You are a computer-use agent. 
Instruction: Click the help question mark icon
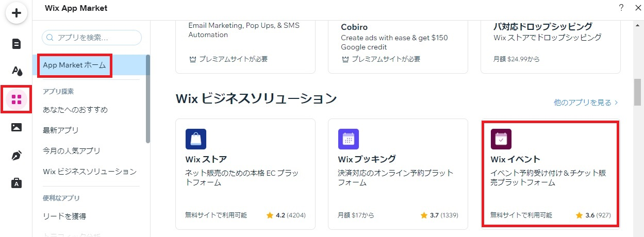(621, 8)
